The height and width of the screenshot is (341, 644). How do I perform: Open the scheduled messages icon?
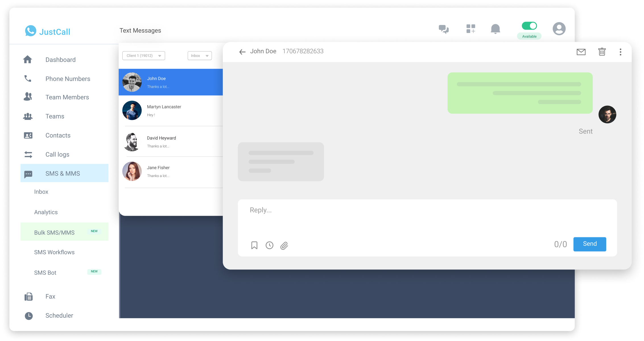point(269,245)
